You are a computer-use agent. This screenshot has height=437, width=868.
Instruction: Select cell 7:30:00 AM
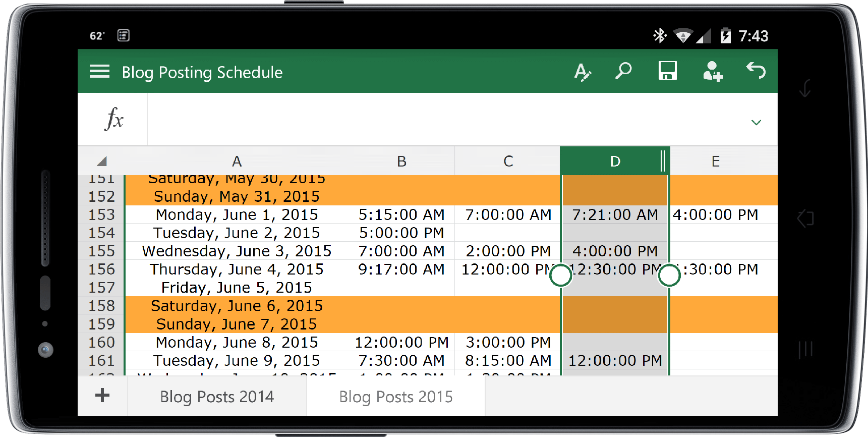click(x=401, y=360)
